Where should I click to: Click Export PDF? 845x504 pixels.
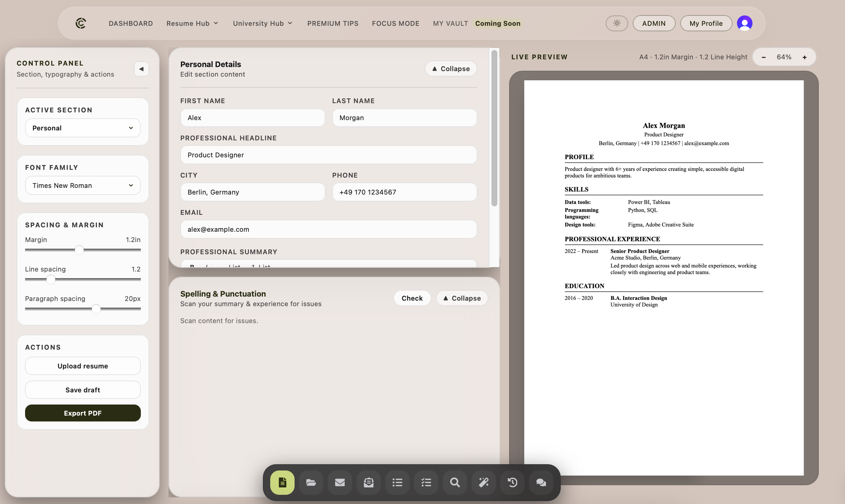click(83, 413)
